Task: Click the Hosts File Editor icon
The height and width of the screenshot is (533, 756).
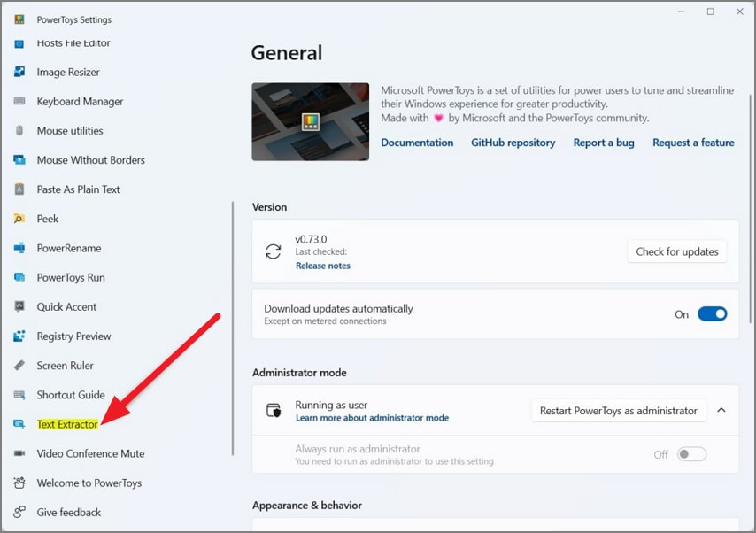Action: point(19,43)
